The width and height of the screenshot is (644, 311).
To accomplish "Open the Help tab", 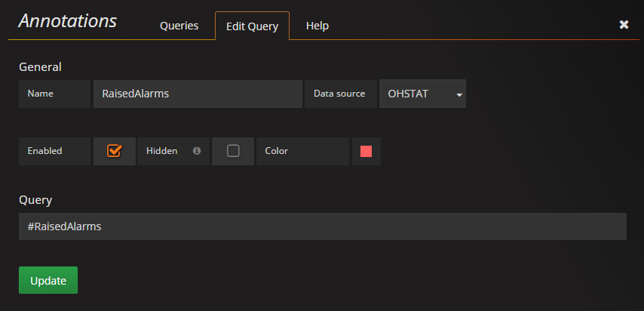I will coord(317,26).
